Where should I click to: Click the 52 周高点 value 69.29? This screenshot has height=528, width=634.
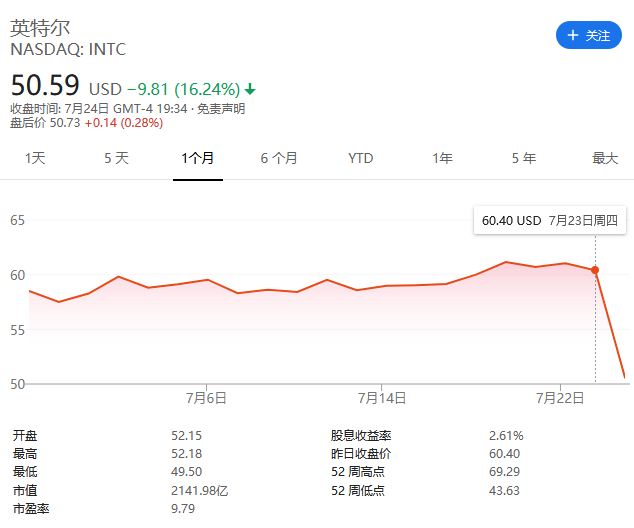point(504,471)
